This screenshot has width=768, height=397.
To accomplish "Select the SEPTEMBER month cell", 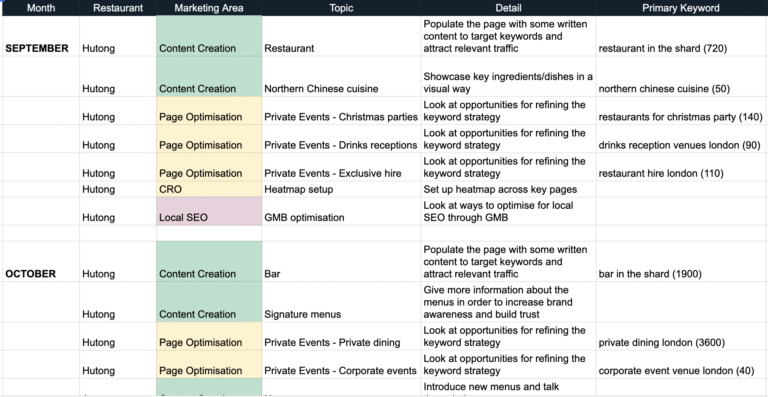I will point(41,36).
